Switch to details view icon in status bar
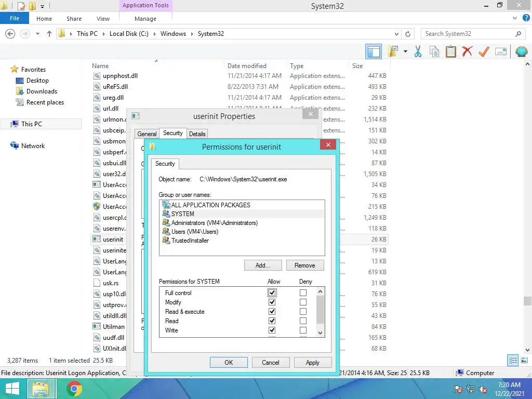This screenshot has height=399, width=532. pos(513,361)
